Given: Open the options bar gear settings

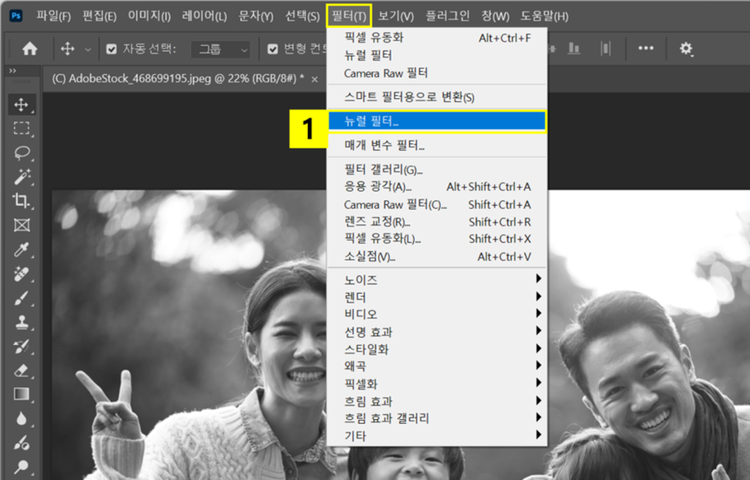Looking at the screenshot, I should coord(686,48).
